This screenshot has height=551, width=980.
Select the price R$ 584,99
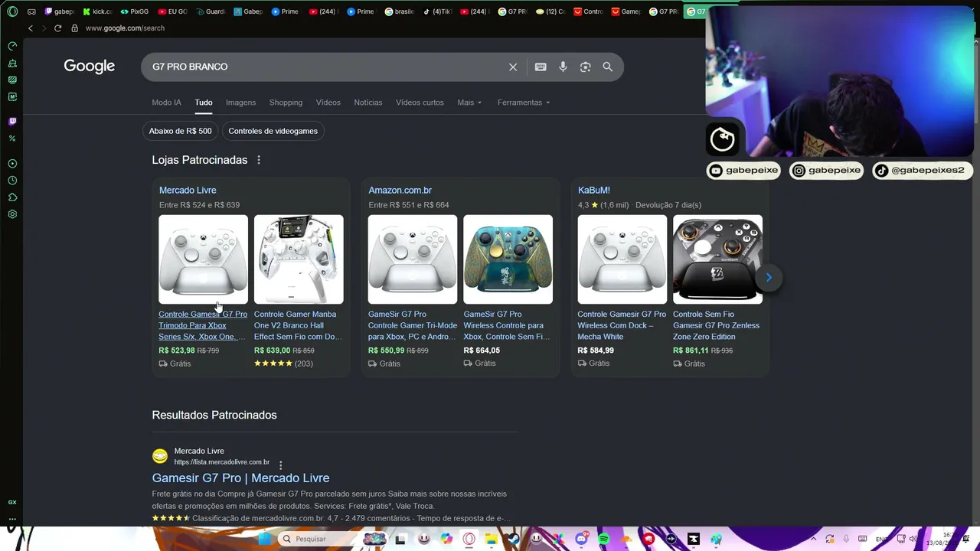(x=596, y=350)
